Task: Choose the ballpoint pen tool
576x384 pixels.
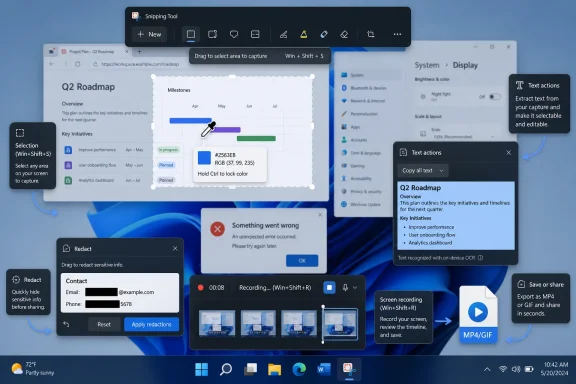Action: [283, 35]
